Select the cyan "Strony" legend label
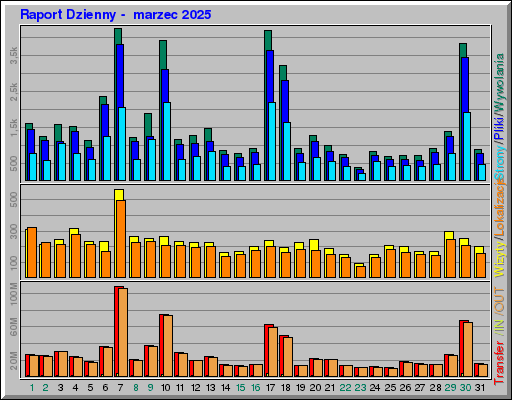This screenshot has height=400, width=512. 500,162
